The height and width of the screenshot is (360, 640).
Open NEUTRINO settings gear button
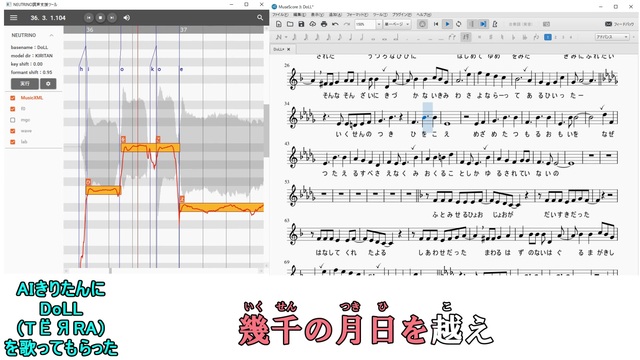(x=48, y=84)
